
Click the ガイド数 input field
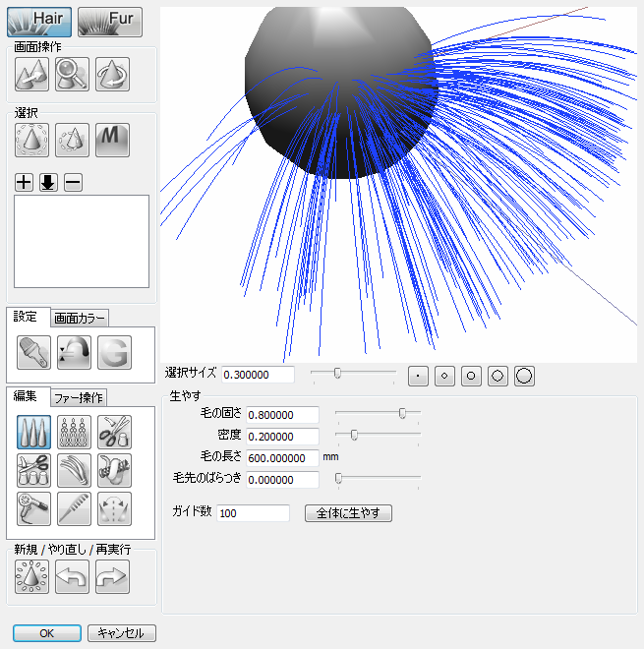tap(253, 513)
